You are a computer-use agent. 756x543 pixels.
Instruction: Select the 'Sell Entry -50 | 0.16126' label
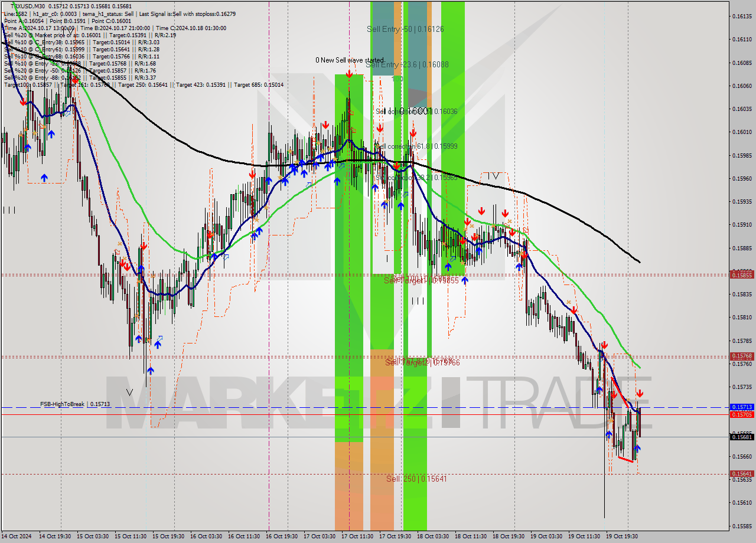tap(405, 29)
